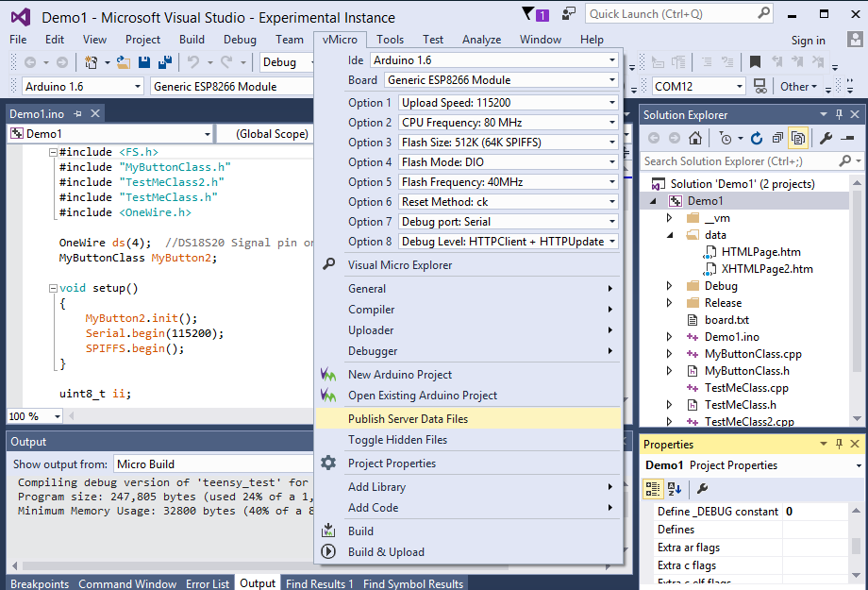Viewport: 868px width, 590px height.
Task: Click the serial monitor icon beside COM12
Action: pyautogui.click(x=761, y=86)
